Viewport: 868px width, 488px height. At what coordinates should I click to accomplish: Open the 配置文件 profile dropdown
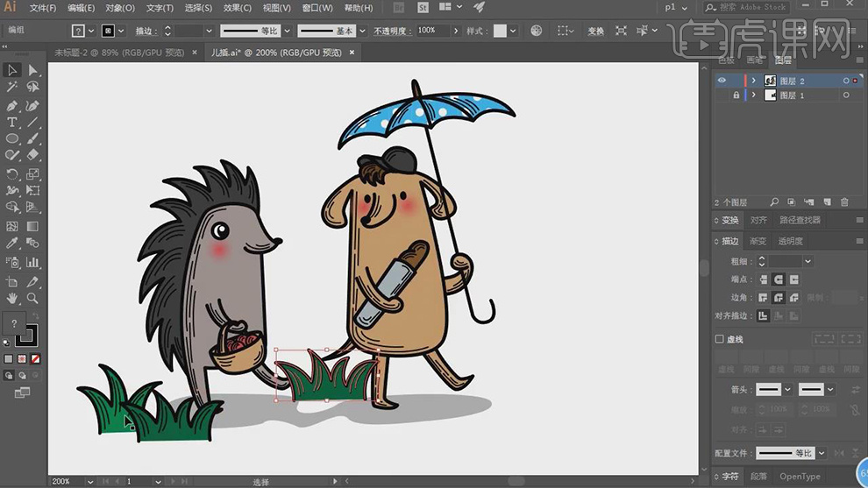pyautogui.click(x=822, y=453)
